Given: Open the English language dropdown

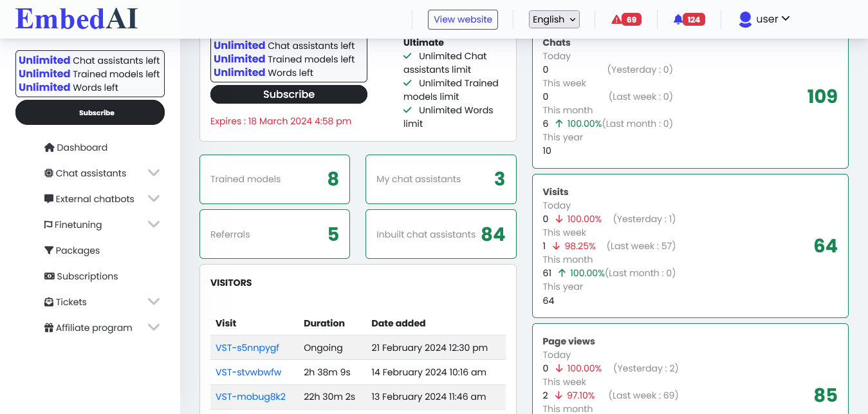Looking at the screenshot, I should pyautogui.click(x=554, y=19).
